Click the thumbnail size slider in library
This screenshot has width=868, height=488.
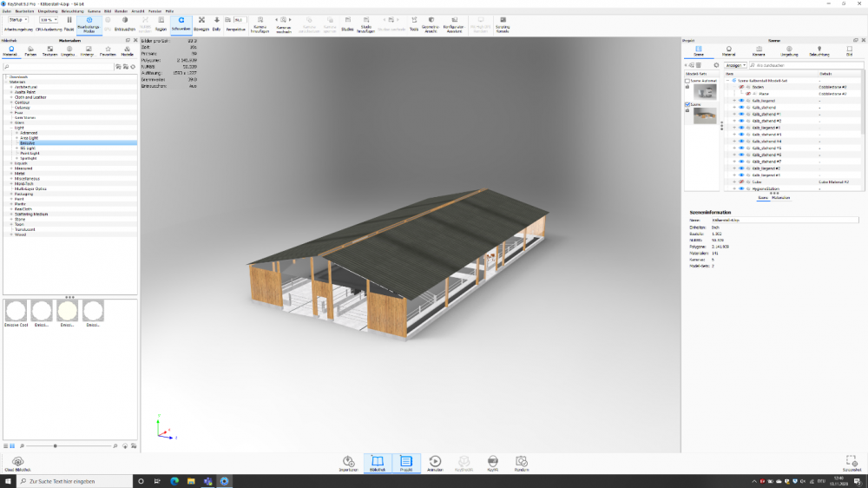56,445
